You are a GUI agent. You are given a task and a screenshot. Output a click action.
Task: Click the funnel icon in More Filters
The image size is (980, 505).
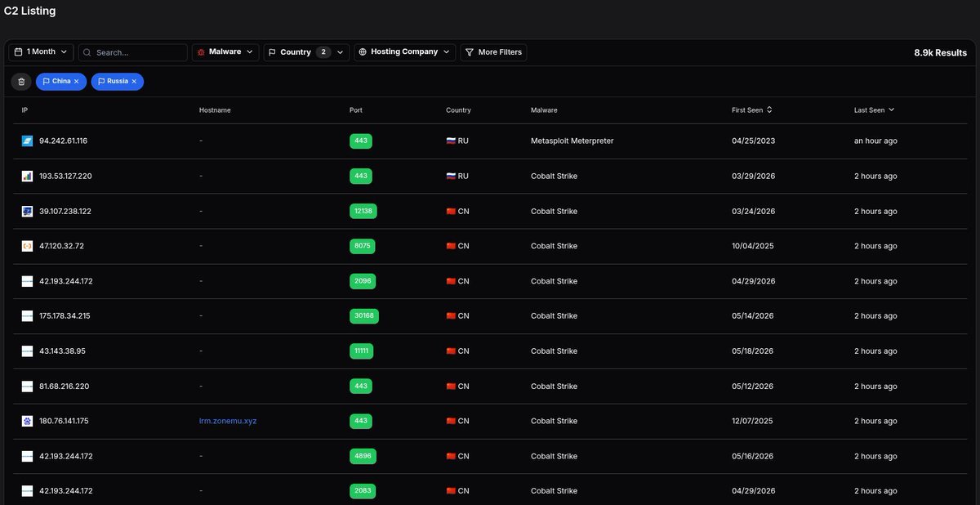(470, 52)
